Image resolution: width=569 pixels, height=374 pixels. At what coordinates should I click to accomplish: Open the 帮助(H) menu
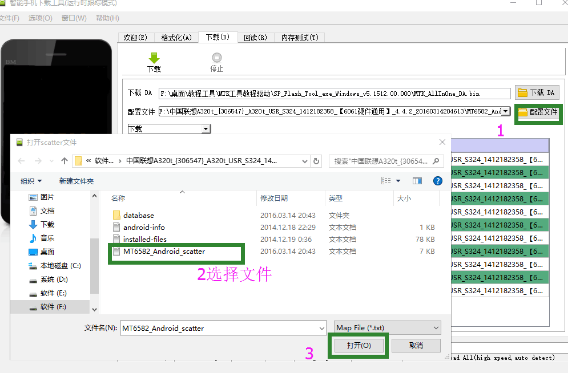(x=107, y=18)
